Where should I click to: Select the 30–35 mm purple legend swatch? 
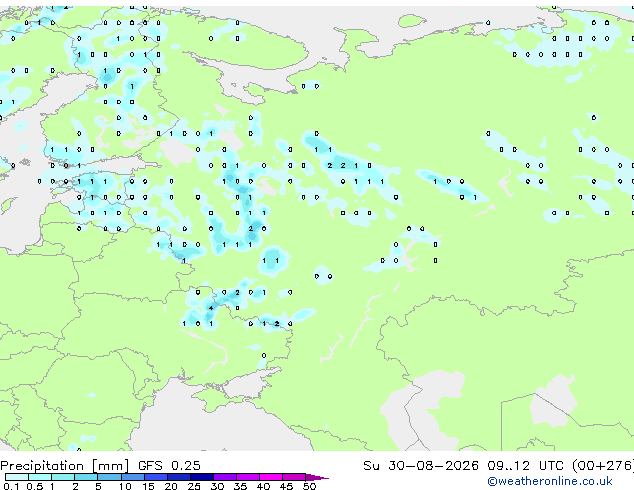[224, 477]
